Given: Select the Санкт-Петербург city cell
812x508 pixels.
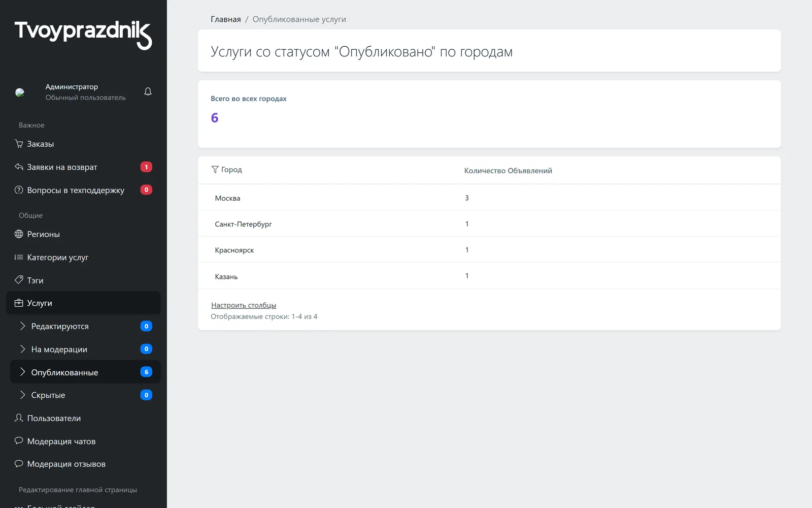Looking at the screenshot, I should [243, 224].
